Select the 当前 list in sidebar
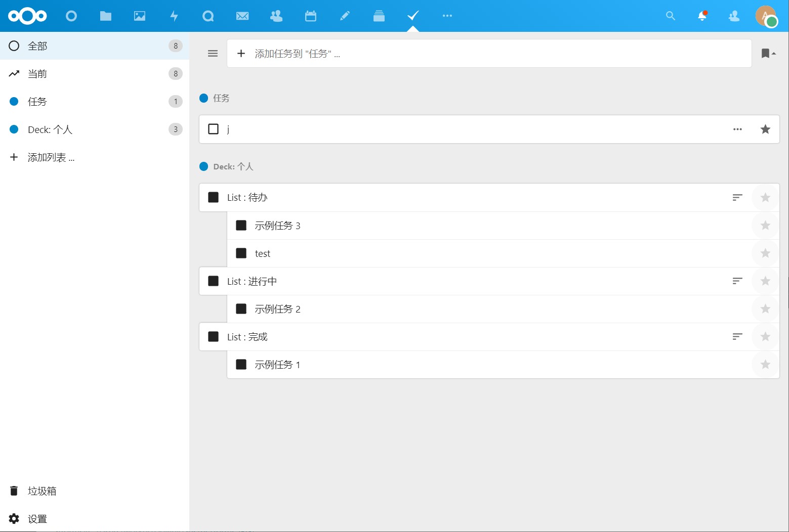 click(x=37, y=74)
